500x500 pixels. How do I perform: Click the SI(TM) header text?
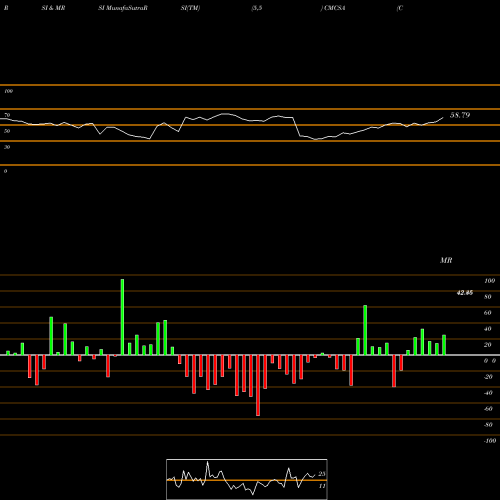click(x=190, y=8)
